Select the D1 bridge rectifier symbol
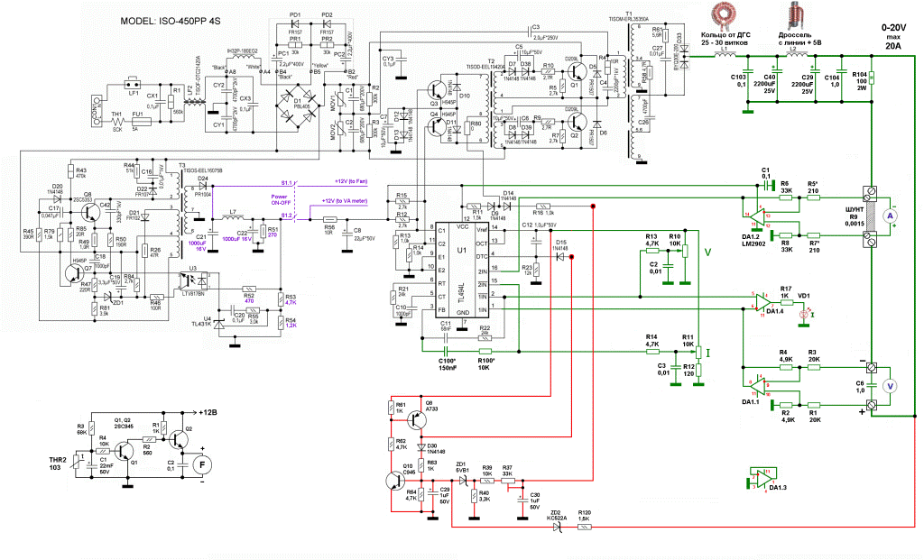 [298, 107]
